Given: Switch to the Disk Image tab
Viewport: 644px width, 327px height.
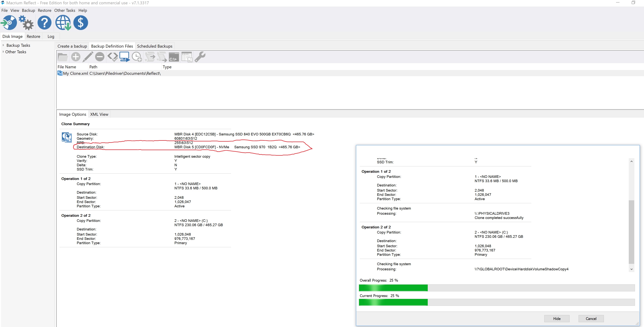Looking at the screenshot, I should pos(13,36).
